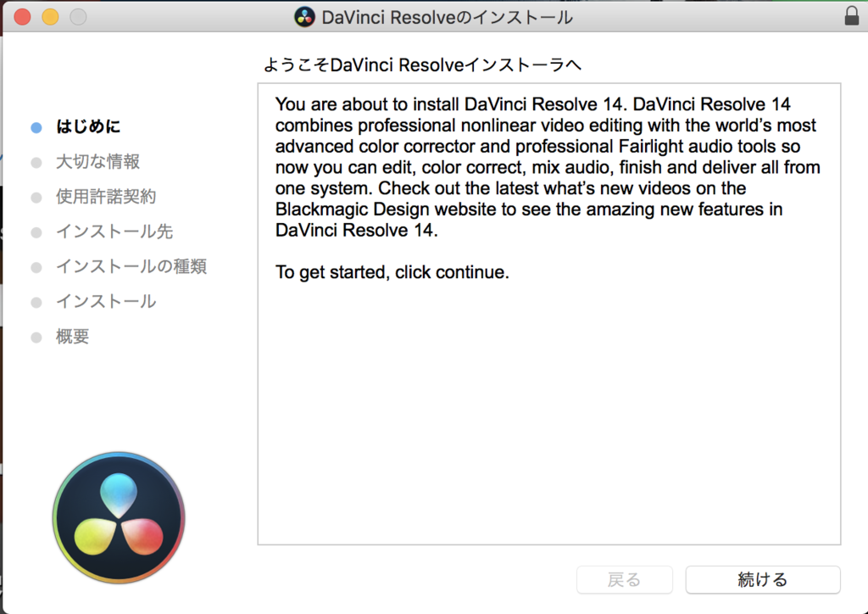The image size is (868, 614).
Task: Close the installer with red button
Action: (22, 17)
